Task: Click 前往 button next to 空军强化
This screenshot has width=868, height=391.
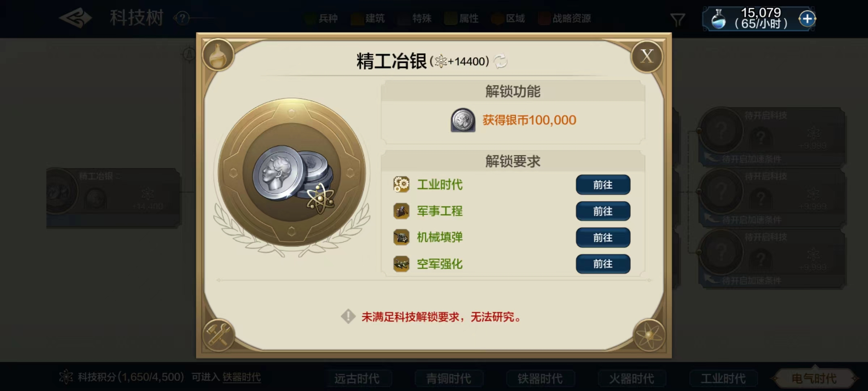Action: coord(603,264)
